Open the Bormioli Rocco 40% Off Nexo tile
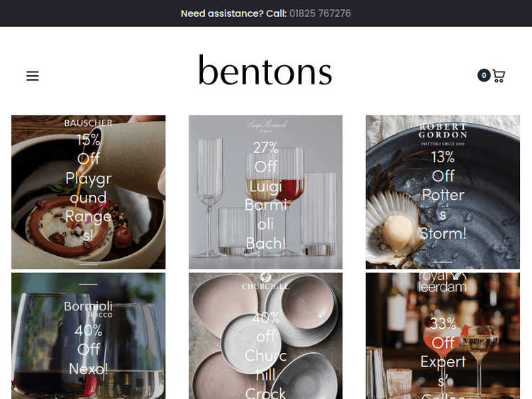The image size is (532, 399). click(x=89, y=336)
